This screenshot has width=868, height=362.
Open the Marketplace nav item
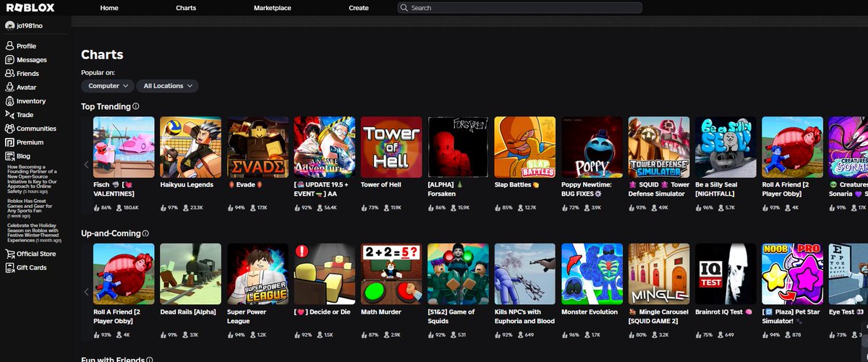tap(273, 8)
